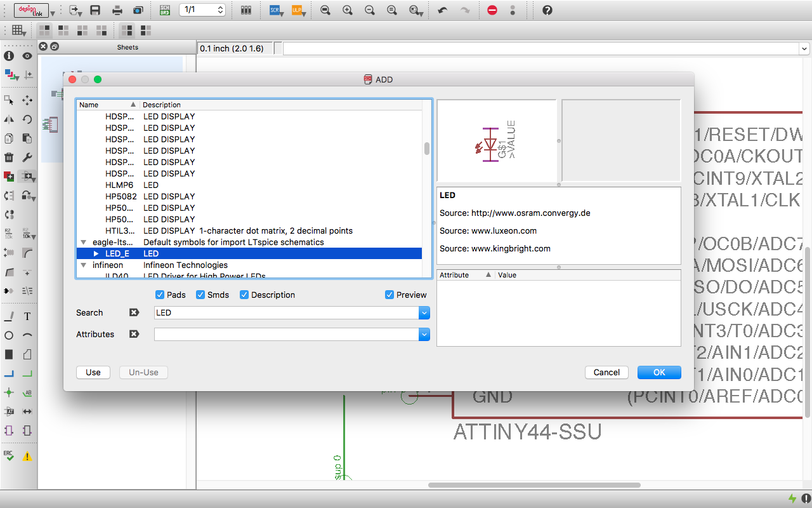The height and width of the screenshot is (508, 812).
Task: Open the Errors warning tool
Action: point(27,456)
